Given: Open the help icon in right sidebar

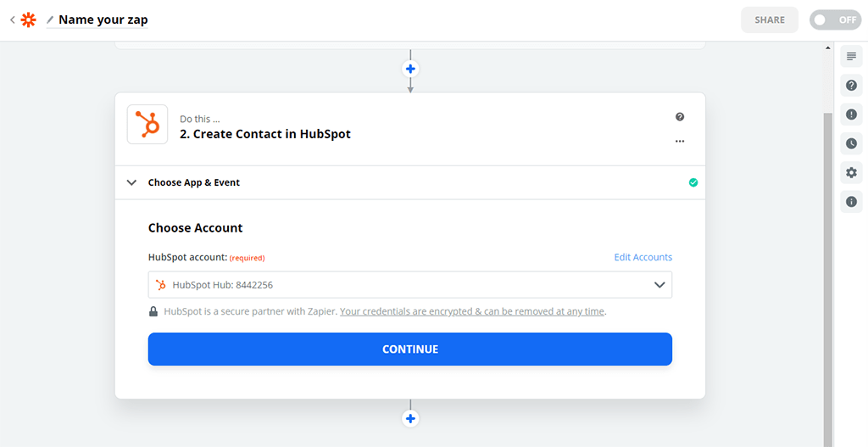Looking at the screenshot, I should (851, 86).
